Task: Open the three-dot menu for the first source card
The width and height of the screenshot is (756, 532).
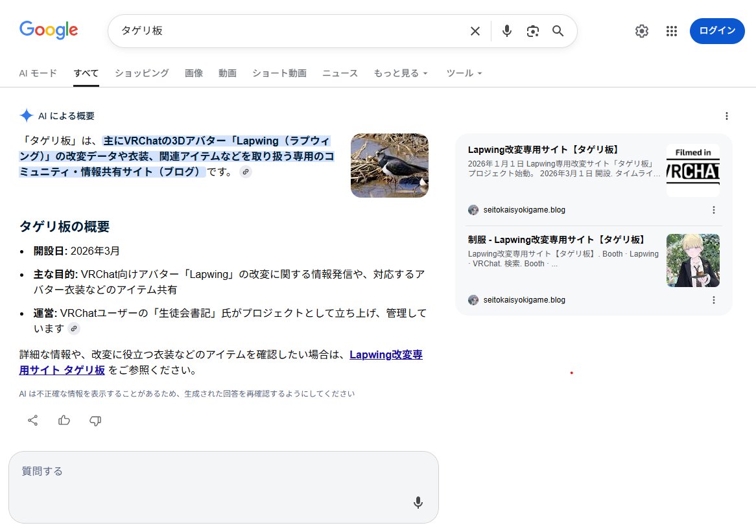Action: [714, 210]
